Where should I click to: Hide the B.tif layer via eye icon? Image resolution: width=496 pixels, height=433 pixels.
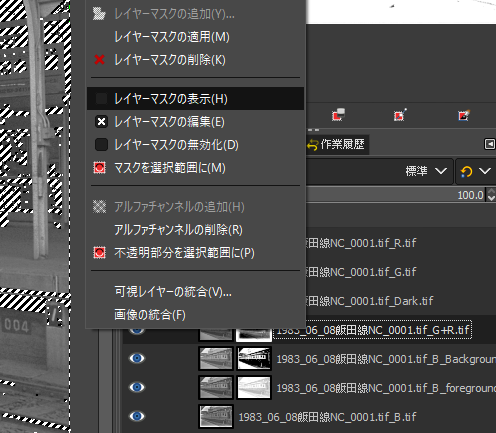pos(137,416)
